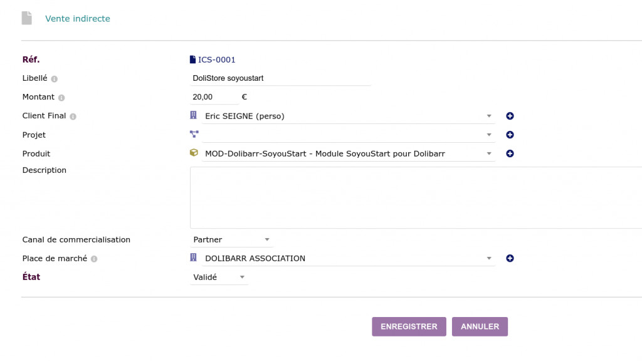Click the info icon beside Place de marché
This screenshot has width=642, height=364.
pyautogui.click(x=94, y=259)
